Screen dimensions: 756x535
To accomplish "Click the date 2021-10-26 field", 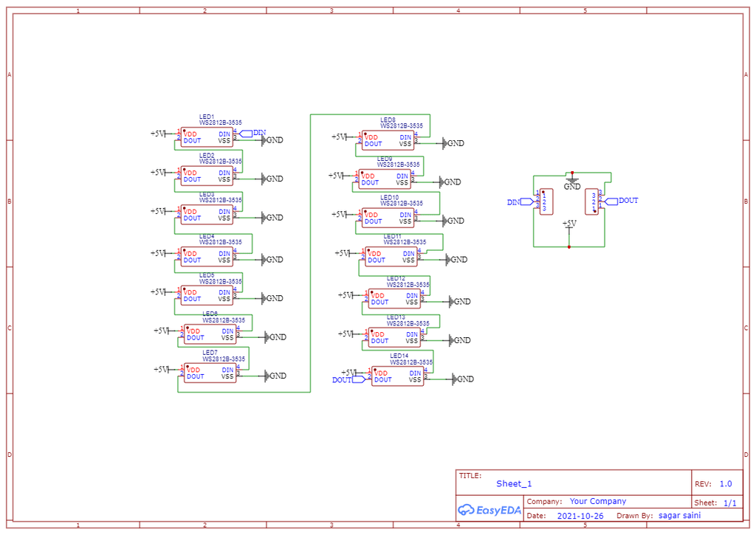I will point(580,516).
